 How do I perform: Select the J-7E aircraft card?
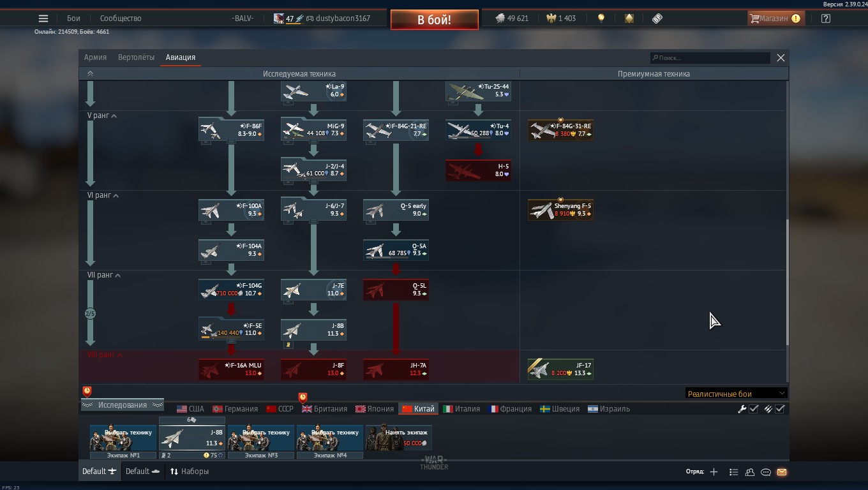point(313,290)
